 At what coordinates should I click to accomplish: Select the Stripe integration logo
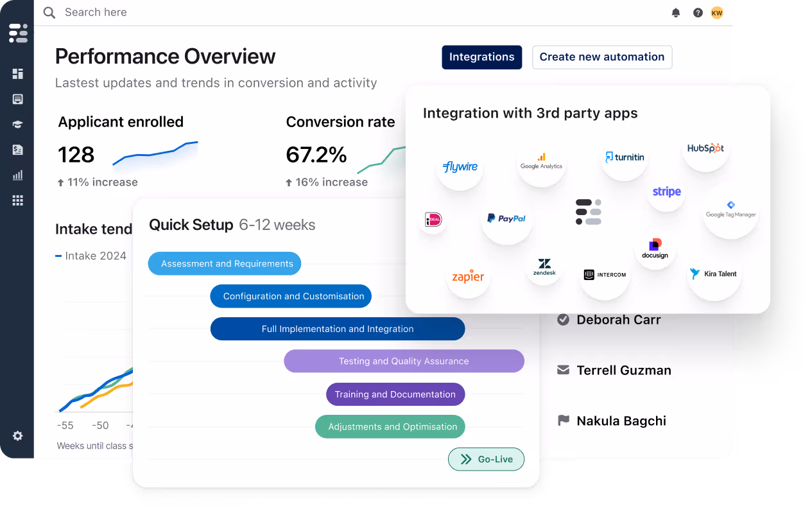(666, 192)
